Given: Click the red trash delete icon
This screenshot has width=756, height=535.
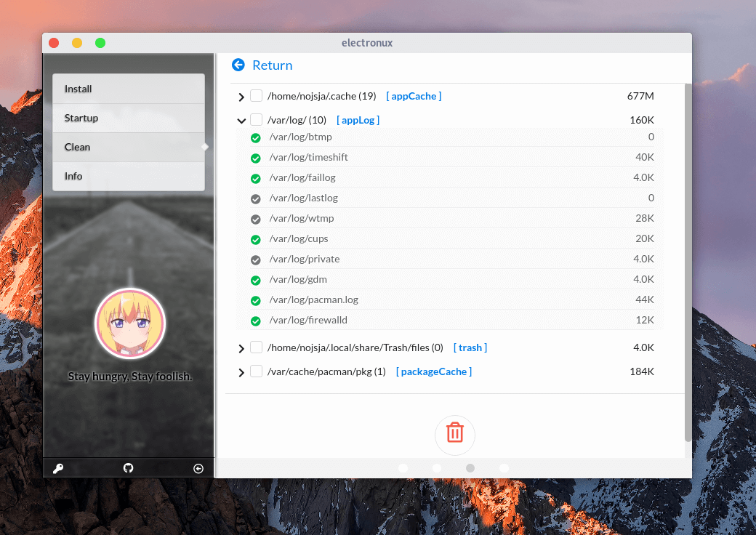Looking at the screenshot, I should (454, 433).
